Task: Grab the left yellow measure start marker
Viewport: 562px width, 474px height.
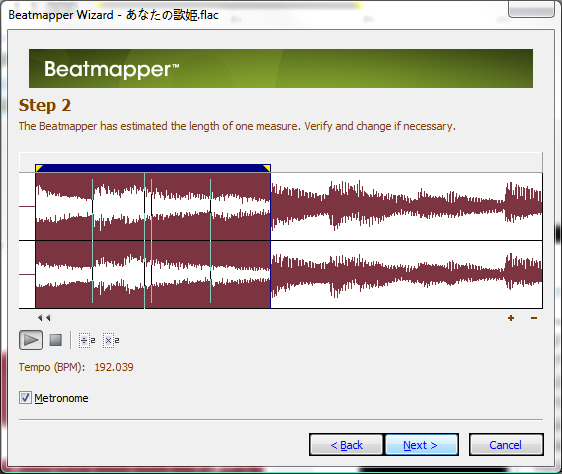Action: 39,168
